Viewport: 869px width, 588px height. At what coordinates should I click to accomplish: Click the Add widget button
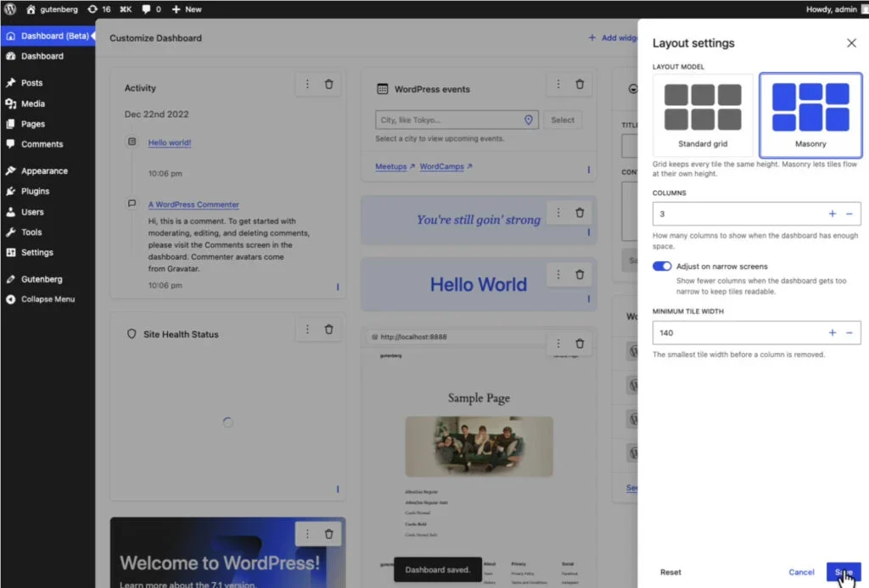pos(612,37)
